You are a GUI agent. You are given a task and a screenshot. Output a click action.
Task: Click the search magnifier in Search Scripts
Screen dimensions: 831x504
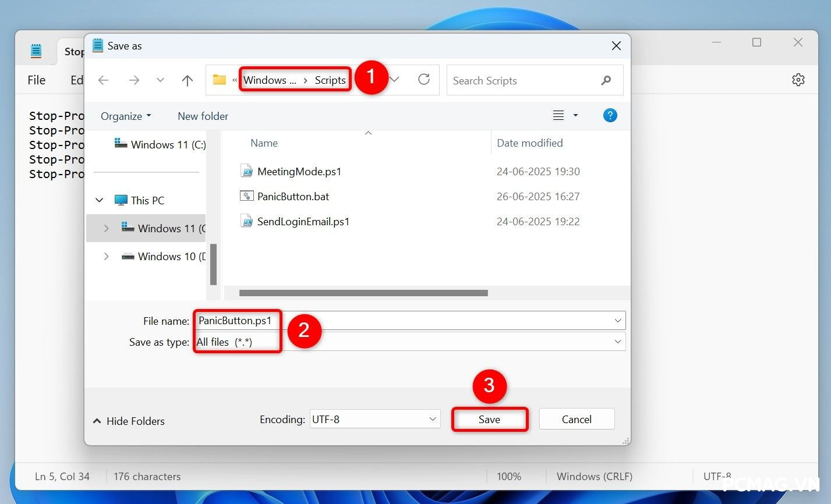click(606, 80)
